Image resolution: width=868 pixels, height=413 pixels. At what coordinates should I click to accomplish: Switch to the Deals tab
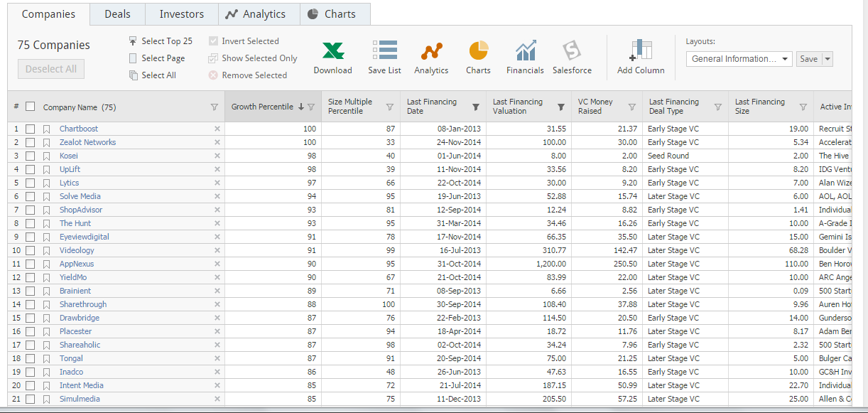[x=117, y=14]
